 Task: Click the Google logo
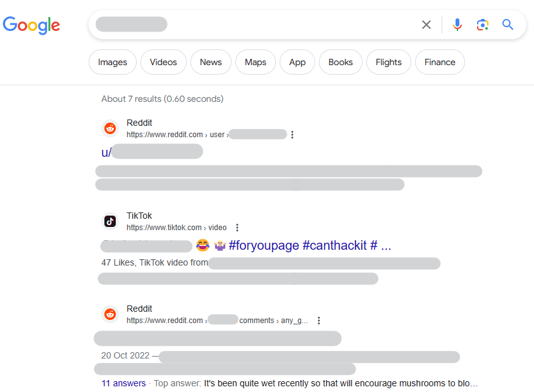pyautogui.click(x=32, y=25)
